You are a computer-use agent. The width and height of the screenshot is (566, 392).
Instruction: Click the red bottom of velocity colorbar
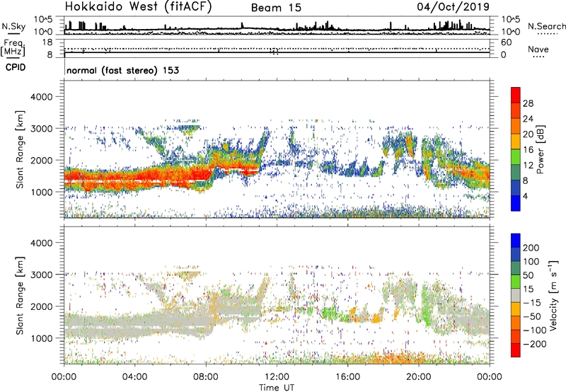pyautogui.click(x=516, y=350)
